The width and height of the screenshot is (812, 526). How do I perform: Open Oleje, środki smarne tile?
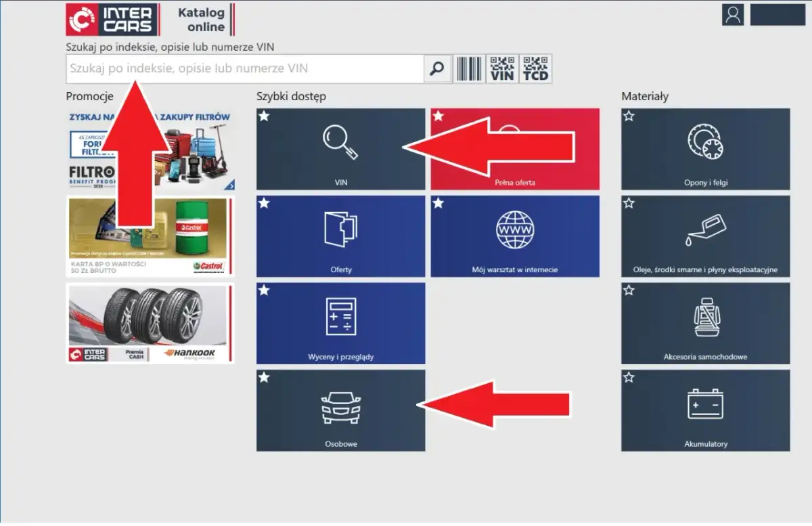705,236
